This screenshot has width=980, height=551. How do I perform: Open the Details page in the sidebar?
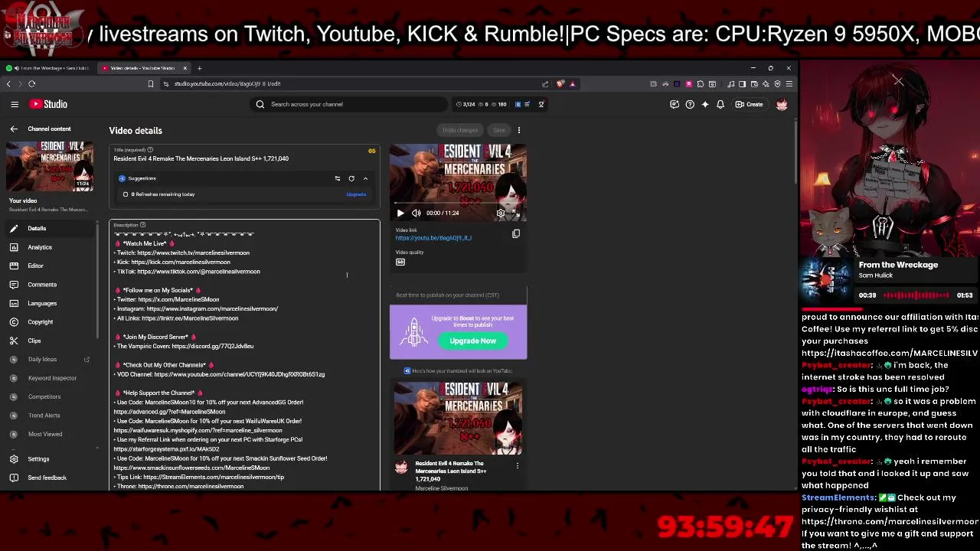click(50, 228)
